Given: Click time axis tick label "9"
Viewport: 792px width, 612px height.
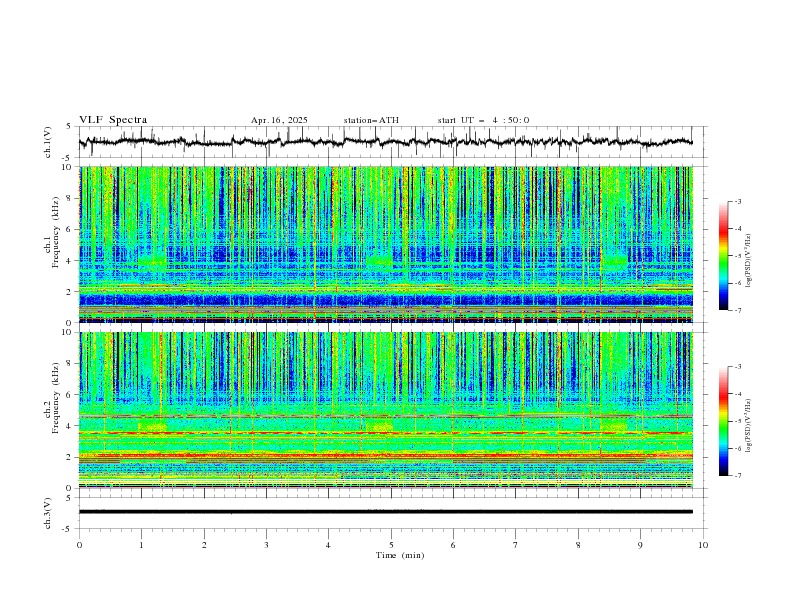Looking at the screenshot, I should click(x=640, y=545).
